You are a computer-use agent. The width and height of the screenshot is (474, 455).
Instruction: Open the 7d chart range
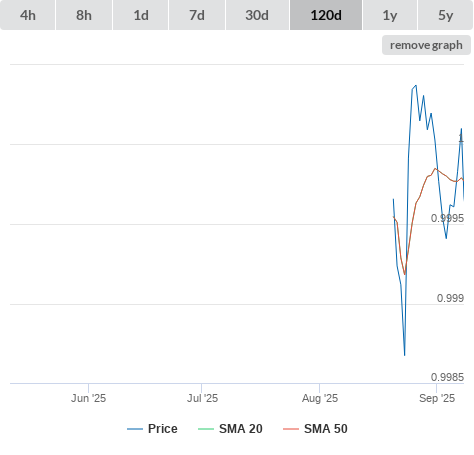(197, 15)
